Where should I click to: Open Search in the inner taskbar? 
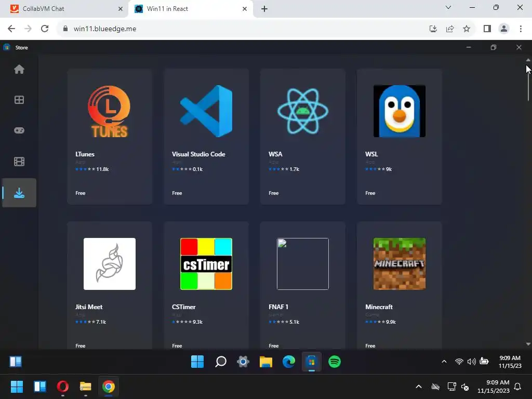coord(220,362)
